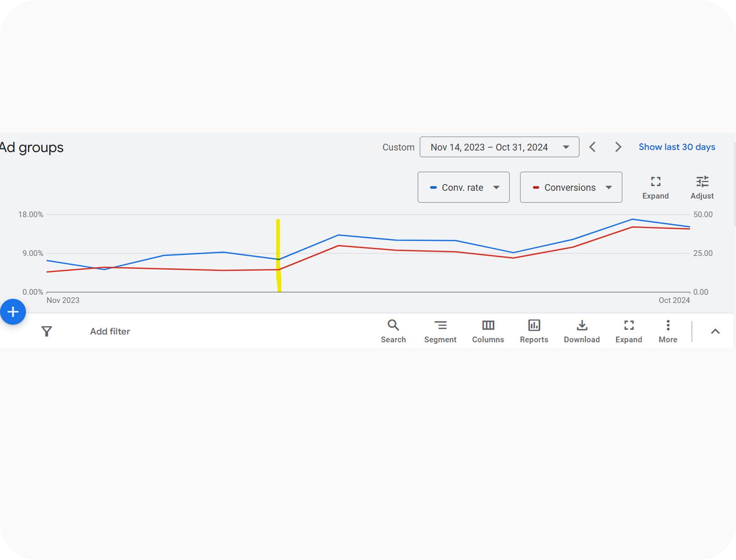
Task: Go to the previous date period
Action: (x=593, y=147)
